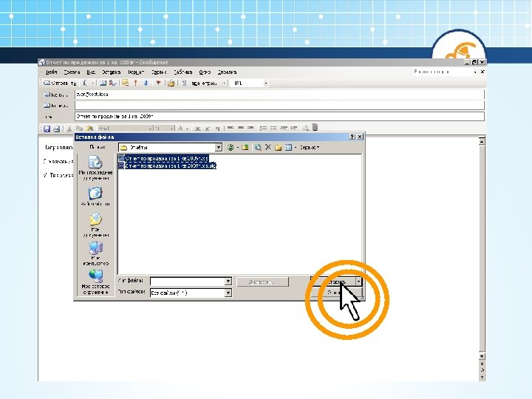Open the Insert (Вставка) menu
532x399 pixels.
coord(112,72)
